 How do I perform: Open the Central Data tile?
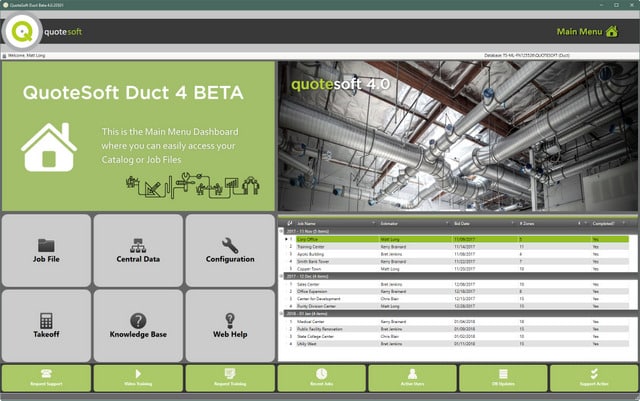point(138,250)
